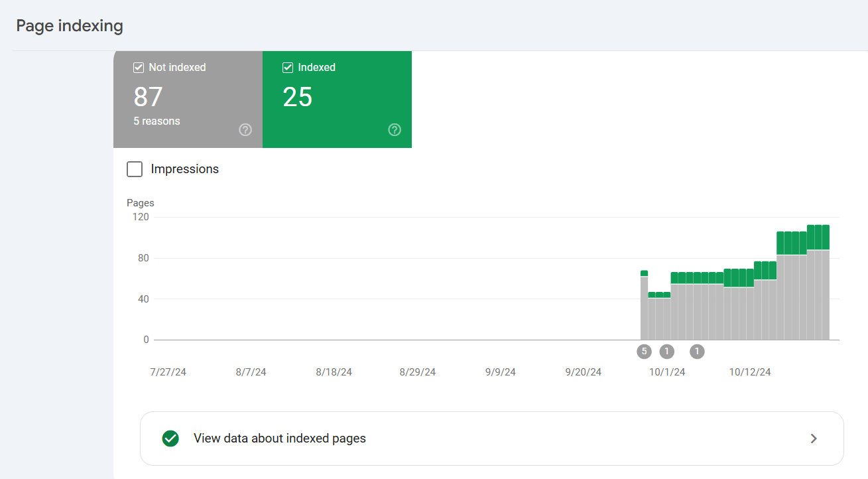Click the '5 reasons' text
868x479 pixels.
click(x=156, y=121)
